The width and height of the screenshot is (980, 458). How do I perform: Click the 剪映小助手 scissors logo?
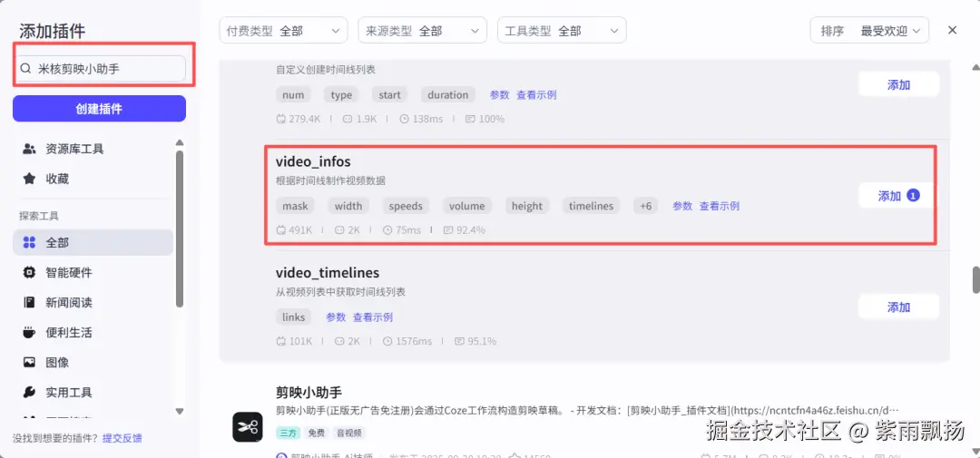pyautogui.click(x=248, y=427)
